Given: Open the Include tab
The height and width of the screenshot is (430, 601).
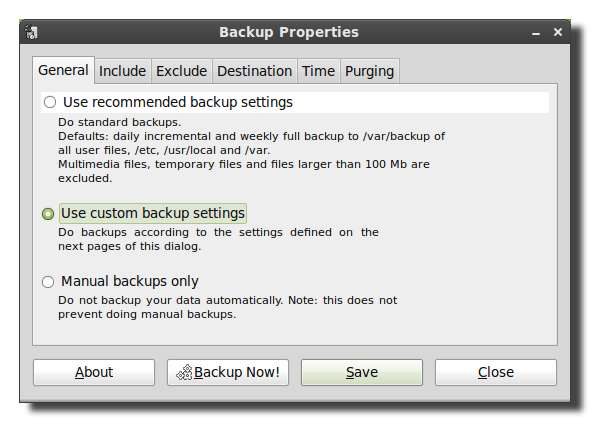Looking at the screenshot, I should coord(122,71).
